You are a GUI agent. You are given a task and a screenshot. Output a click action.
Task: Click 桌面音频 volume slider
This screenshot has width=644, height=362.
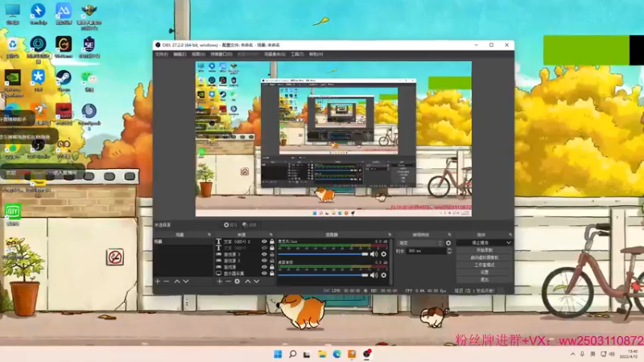[324, 275]
